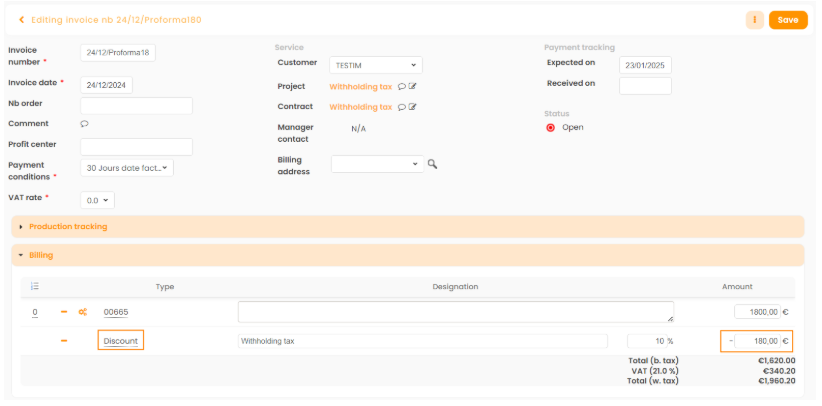
Task: Remove the 00665 billing line
Action: 64,312
